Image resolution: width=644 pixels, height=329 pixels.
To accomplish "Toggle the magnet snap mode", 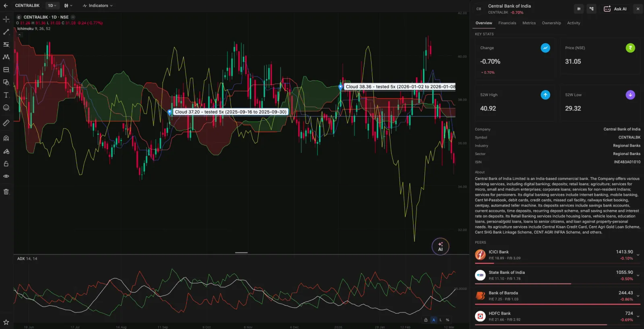I will (x=6, y=138).
